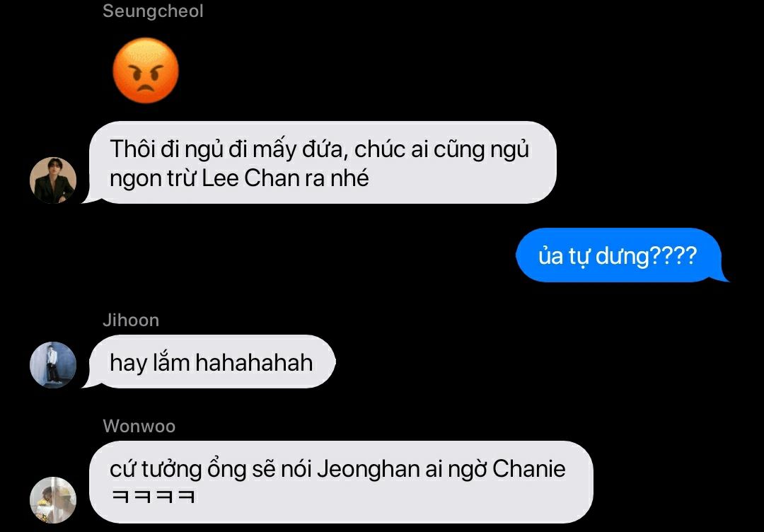This screenshot has width=764, height=532.
Task: Select Jihoon's 'hay lắm hahahahah' bubble
Action: click(x=209, y=362)
